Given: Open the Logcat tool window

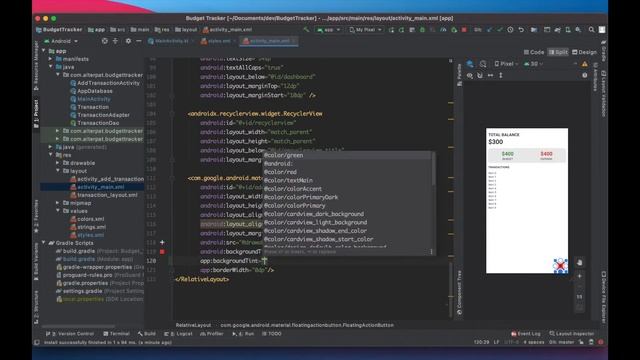Looking at the screenshot, I should (x=178, y=334).
